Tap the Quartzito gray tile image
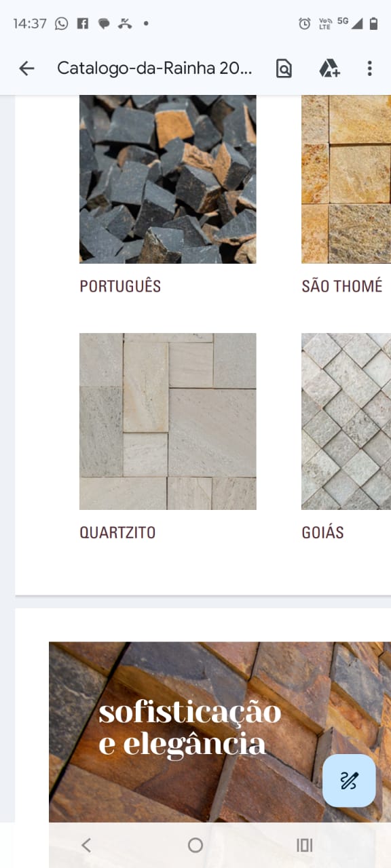This screenshot has height=868, width=391. (168, 421)
